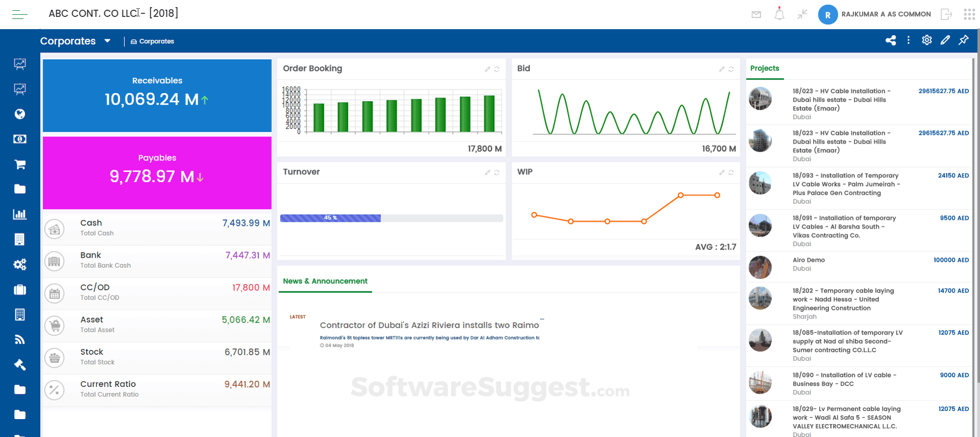Refresh the Order Booking widget

point(497,69)
